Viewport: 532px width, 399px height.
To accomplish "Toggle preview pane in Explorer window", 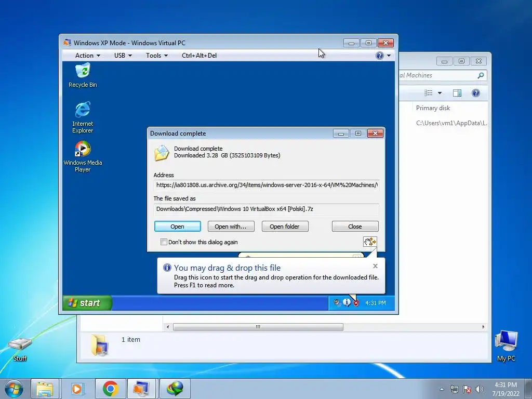I will (x=457, y=93).
